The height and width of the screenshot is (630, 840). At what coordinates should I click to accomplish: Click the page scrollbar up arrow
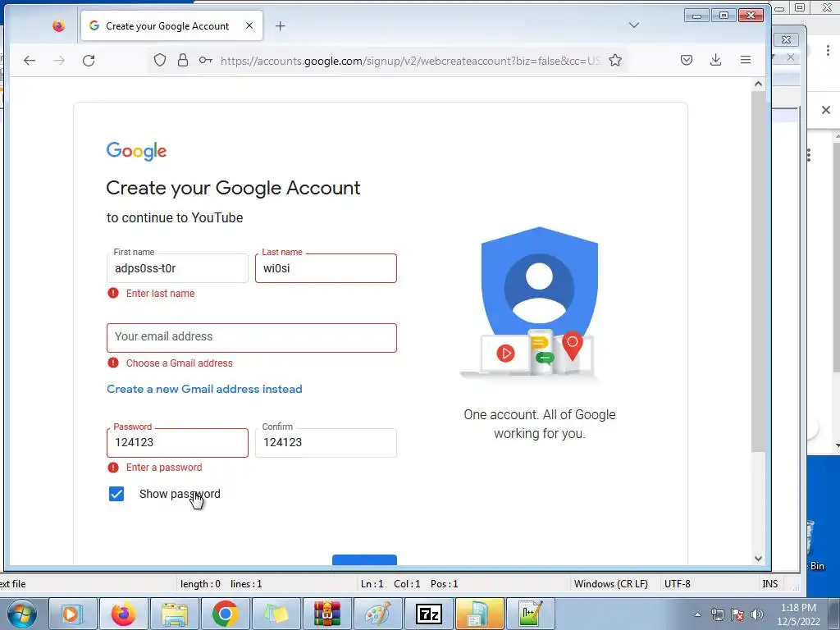758,84
